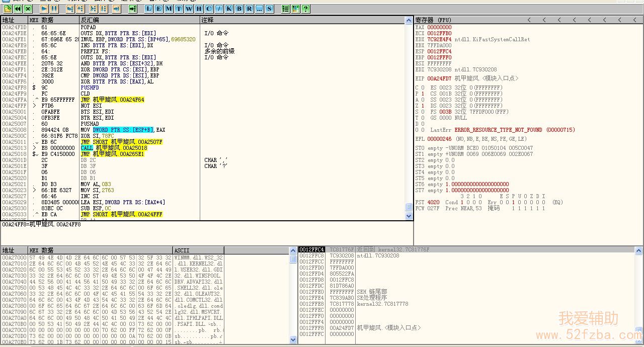Click EFL value 00000246
644x347 pixels.
(x=439, y=139)
